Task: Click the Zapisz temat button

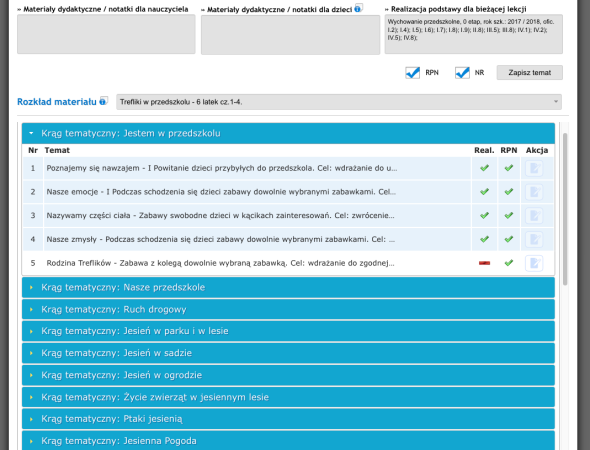Action: tap(529, 73)
